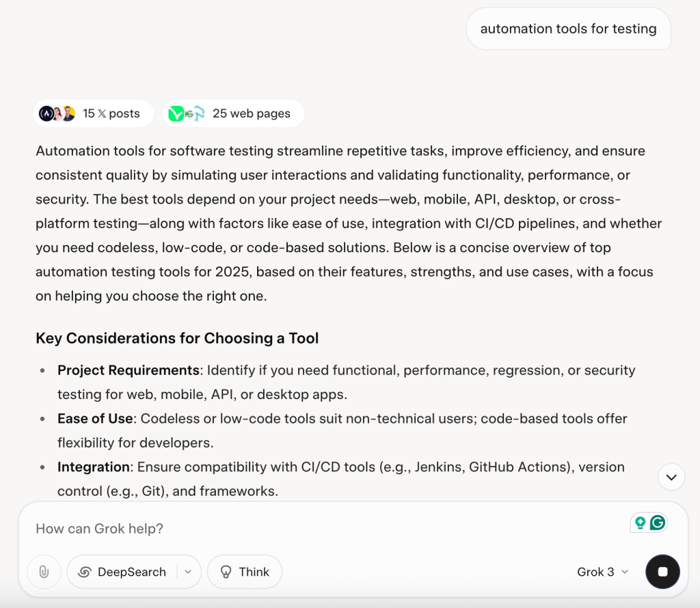Screen dimensions: 700x608
Task: Stop the response with the black square button
Action: 662,571
